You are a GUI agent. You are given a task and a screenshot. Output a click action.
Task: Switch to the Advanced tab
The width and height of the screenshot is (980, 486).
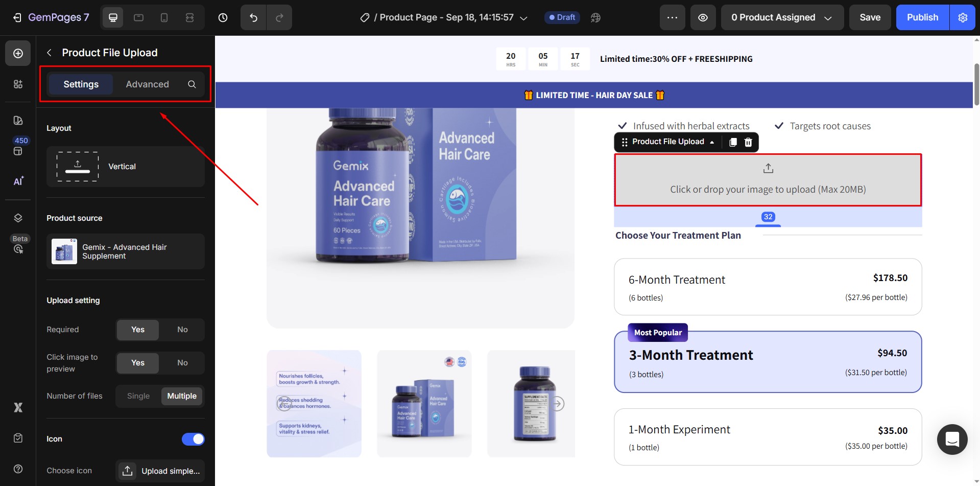click(x=148, y=84)
